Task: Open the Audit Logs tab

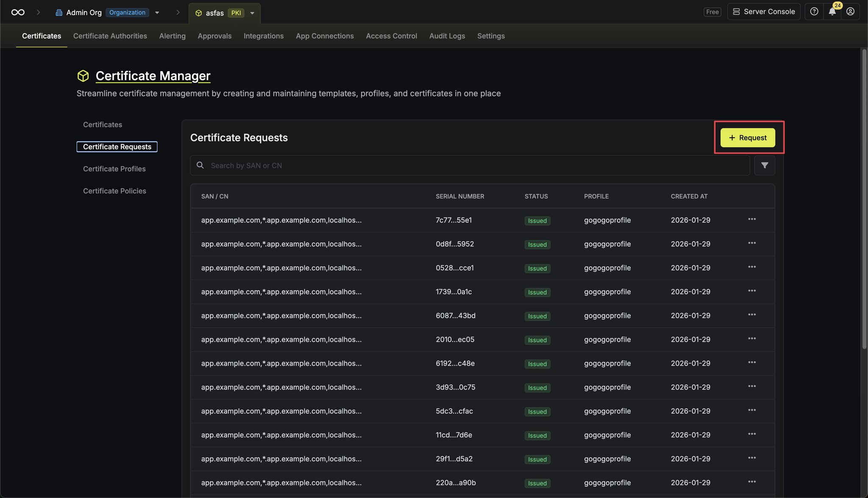Action: (447, 36)
